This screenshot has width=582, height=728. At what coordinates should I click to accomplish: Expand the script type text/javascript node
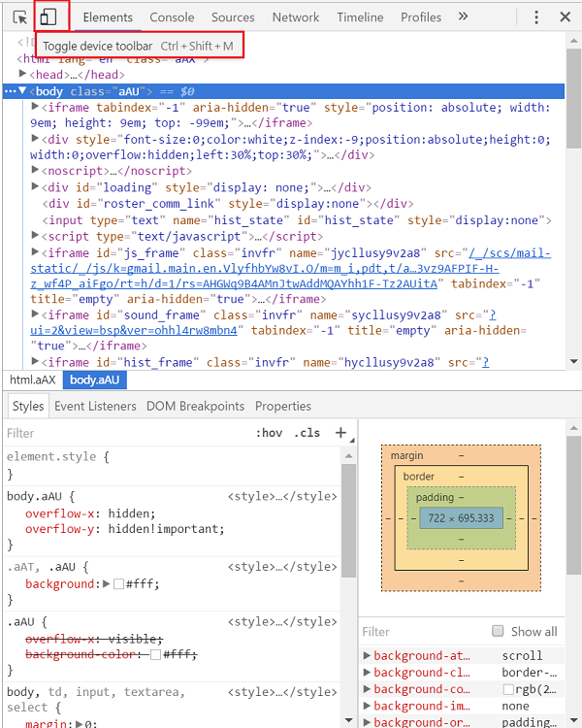point(35,236)
